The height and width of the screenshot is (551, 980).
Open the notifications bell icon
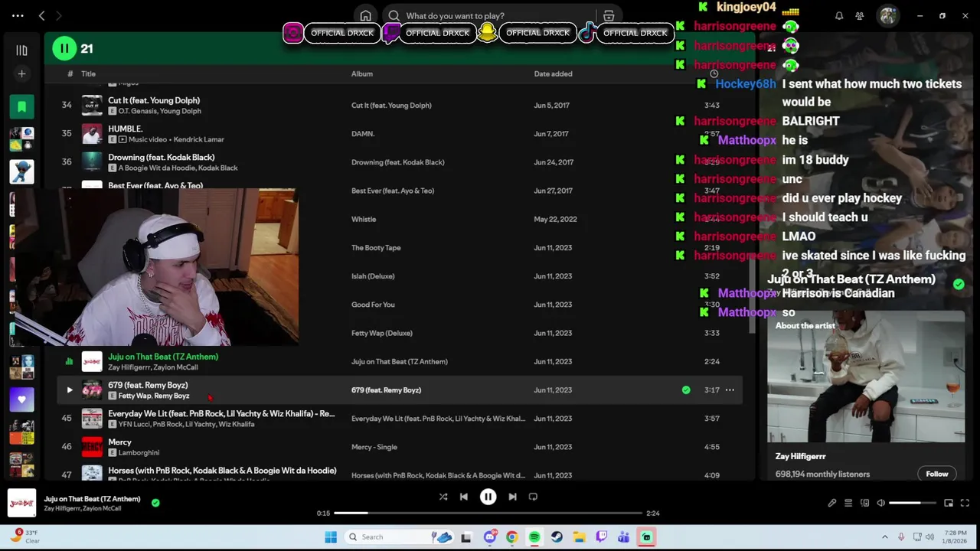(x=839, y=15)
